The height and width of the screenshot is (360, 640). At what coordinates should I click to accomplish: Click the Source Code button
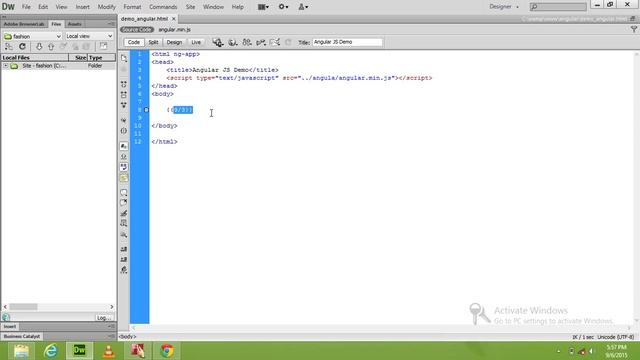pyautogui.click(x=137, y=30)
